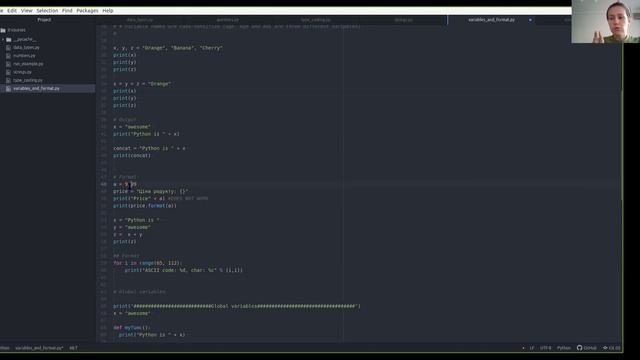
Task: Place cursor on line 48 assignment
Action: click(125, 184)
